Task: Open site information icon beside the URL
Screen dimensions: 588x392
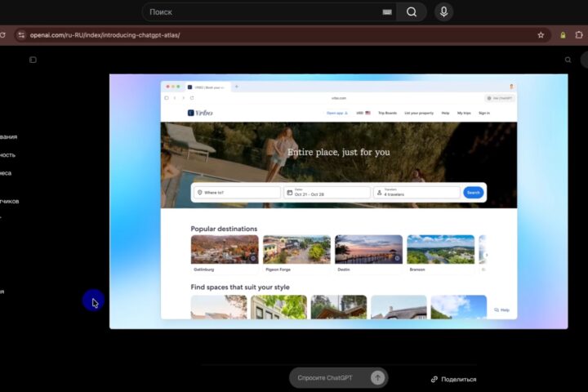Action: [21, 35]
